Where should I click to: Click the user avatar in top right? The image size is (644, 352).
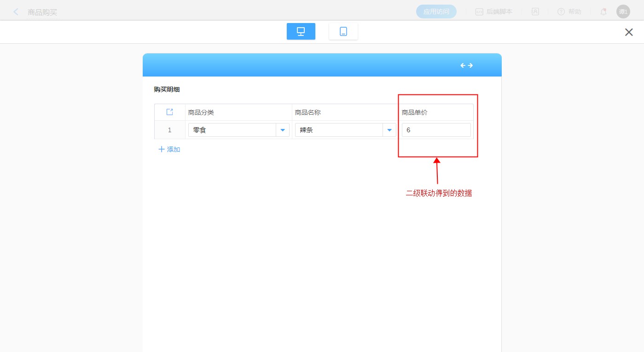(x=623, y=12)
